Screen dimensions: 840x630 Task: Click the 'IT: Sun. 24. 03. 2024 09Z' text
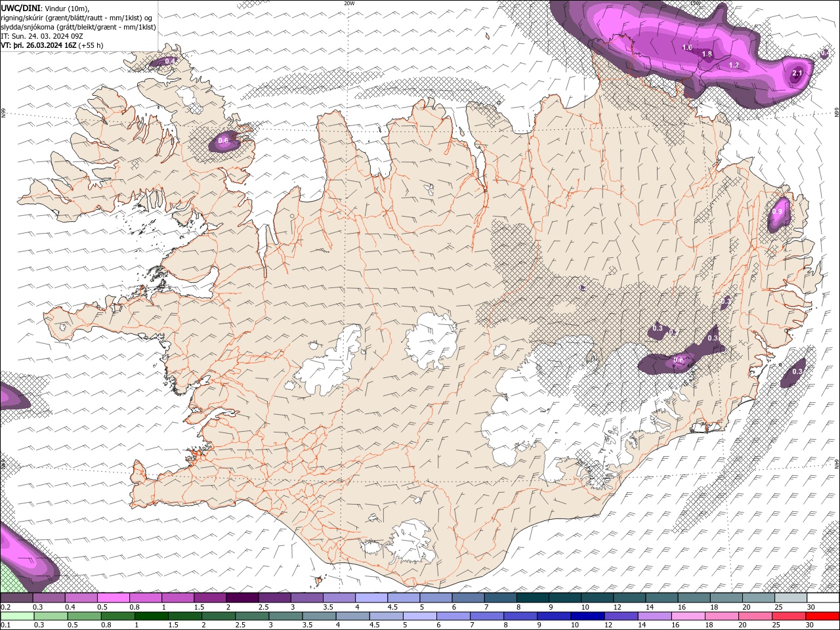[x=42, y=36]
